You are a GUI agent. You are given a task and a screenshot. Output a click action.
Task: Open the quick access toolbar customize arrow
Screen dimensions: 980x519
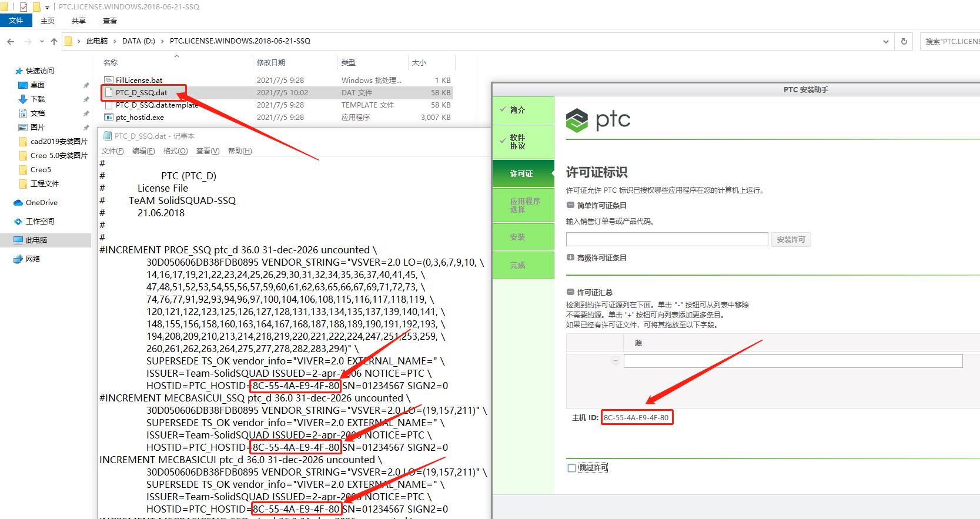click(x=47, y=7)
